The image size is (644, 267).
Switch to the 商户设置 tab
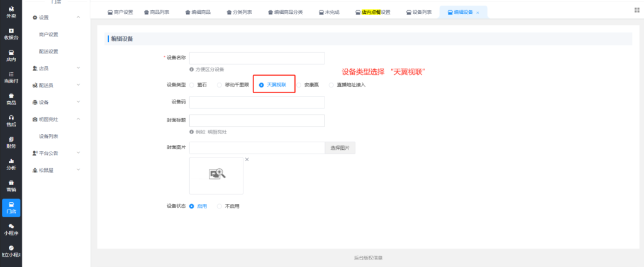[x=120, y=13]
